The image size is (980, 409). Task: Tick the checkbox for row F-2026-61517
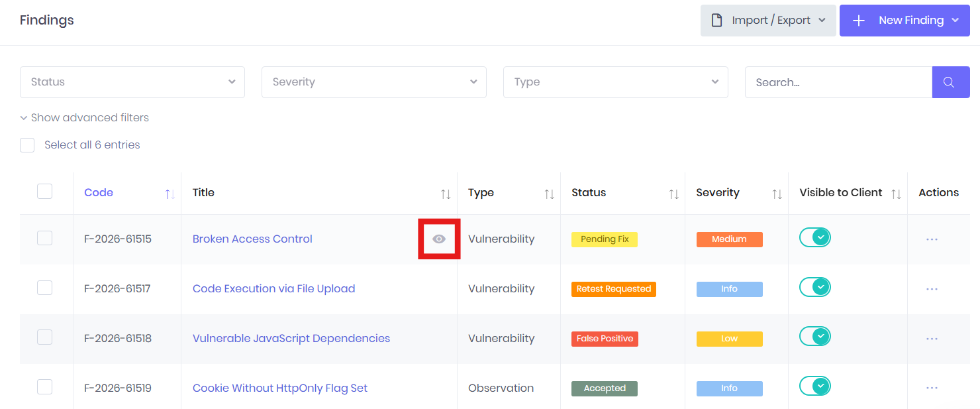(x=44, y=288)
